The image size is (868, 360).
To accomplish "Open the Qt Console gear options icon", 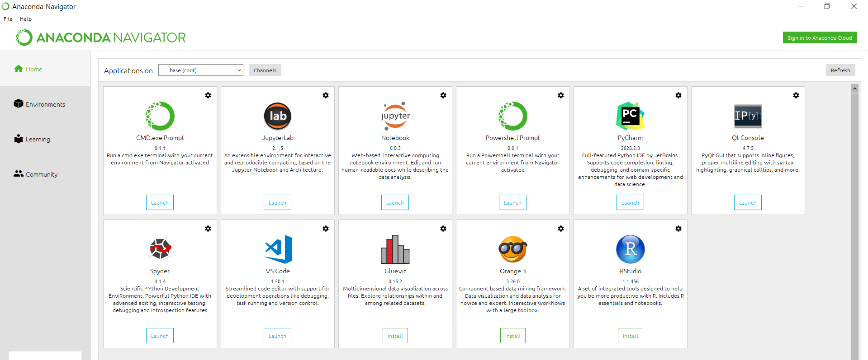I will pyautogui.click(x=796, y=95).
